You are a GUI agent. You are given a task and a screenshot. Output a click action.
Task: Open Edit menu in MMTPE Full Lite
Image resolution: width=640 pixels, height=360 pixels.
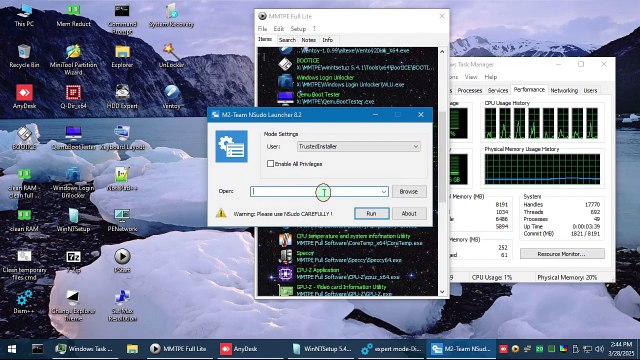click(x=278, y=29)
